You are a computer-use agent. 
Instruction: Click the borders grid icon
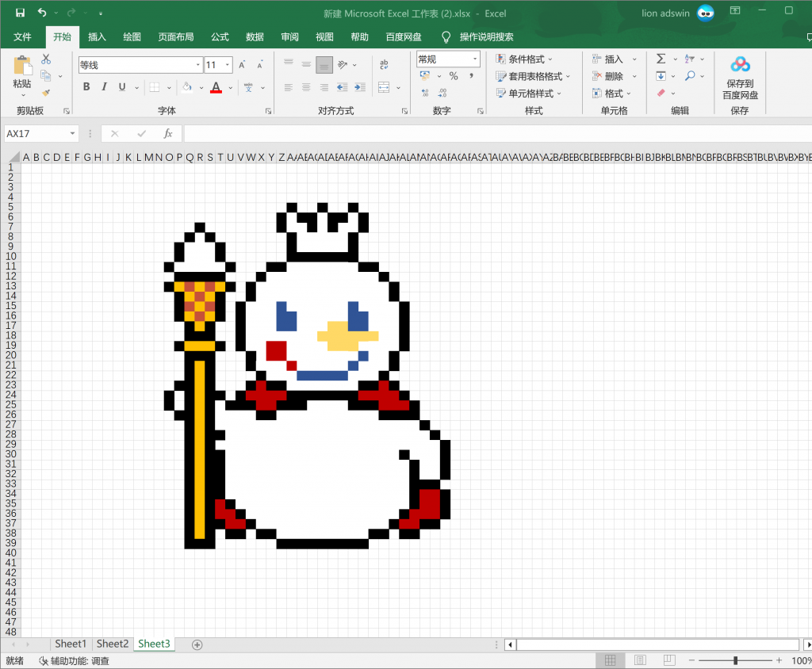tap(155, 87)
